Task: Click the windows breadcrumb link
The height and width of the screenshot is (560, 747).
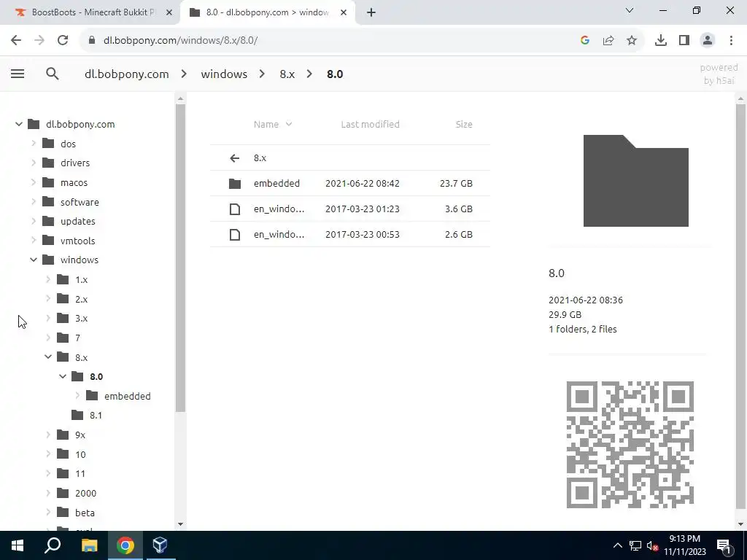Action: [x=224, y=74]
